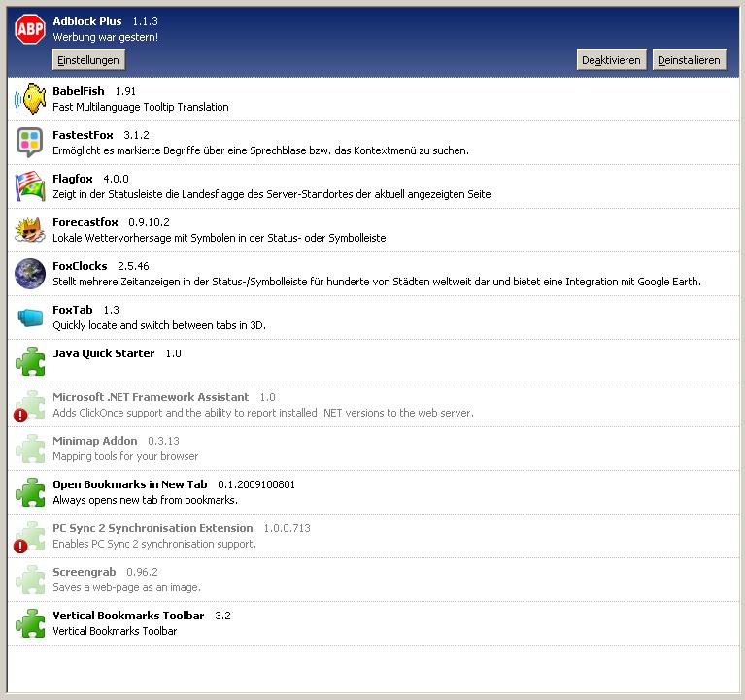Click the Adblock Plus version 1.1.3
Image resolution: width=745 pixels, height=700 pixels.
(145, 21)
